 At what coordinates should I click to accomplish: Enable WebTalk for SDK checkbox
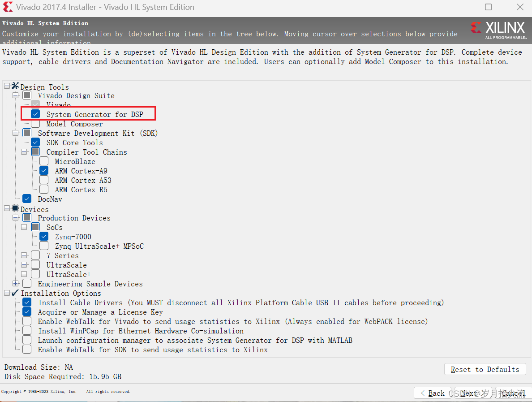tap(27, 349)
